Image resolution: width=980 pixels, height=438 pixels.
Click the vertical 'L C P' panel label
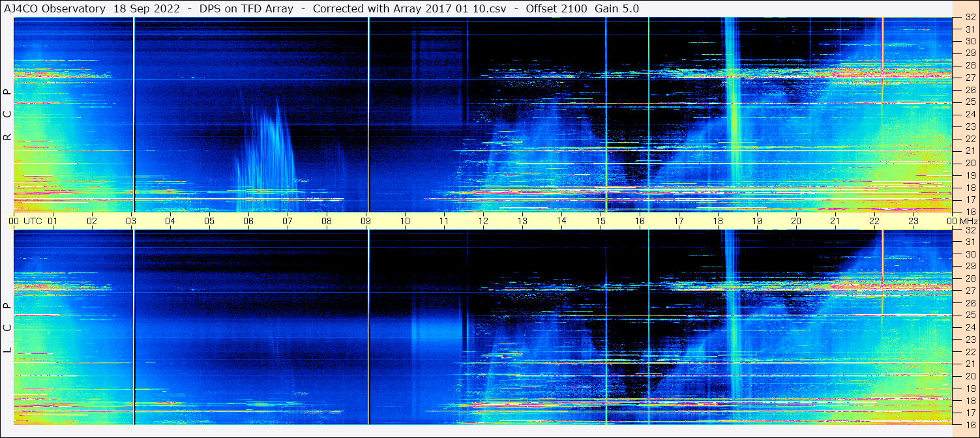pyautogui.click(x=8, y=329)
